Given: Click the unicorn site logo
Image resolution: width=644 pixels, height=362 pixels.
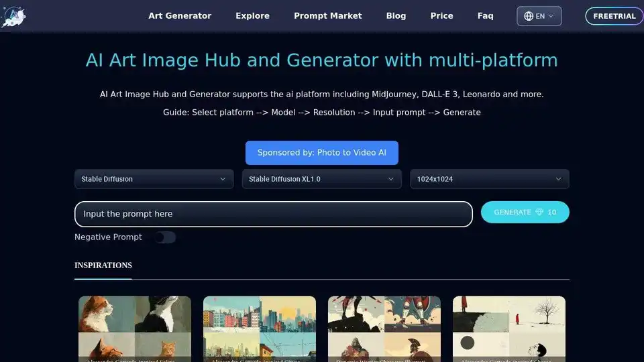Looking at the screenshot, I should (13, 16).
